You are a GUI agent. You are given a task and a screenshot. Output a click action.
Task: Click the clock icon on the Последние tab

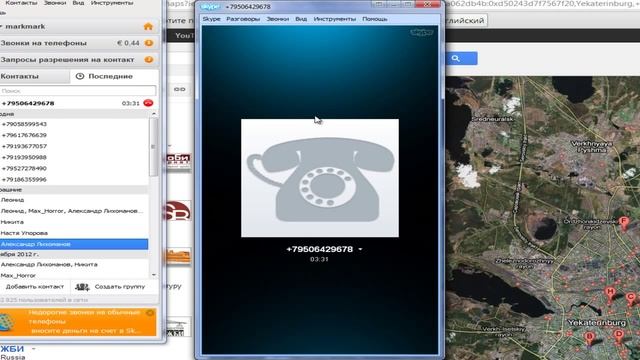(80, 76)
